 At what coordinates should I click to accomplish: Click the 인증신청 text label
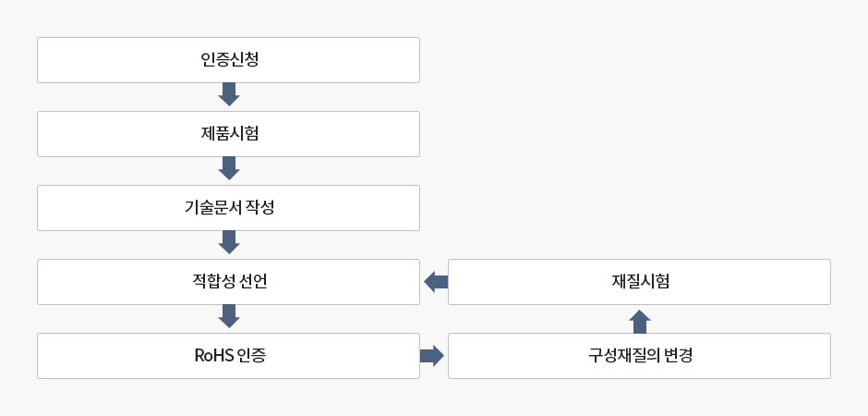click(229, 60)
